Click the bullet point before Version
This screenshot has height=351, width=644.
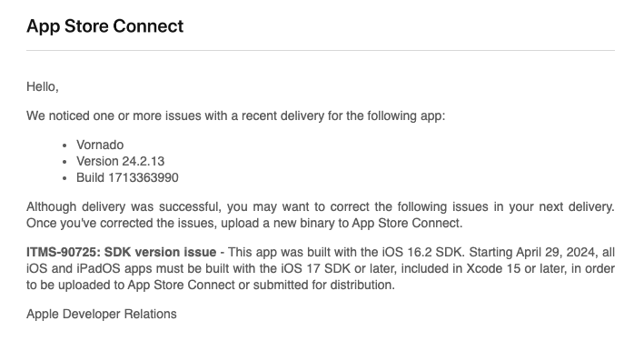64,162
